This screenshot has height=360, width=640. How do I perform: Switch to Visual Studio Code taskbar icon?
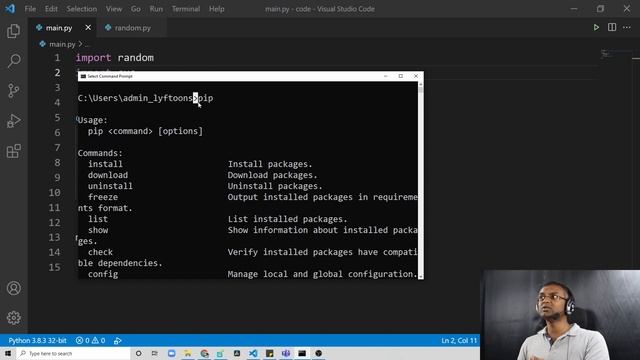click(253, 353)
